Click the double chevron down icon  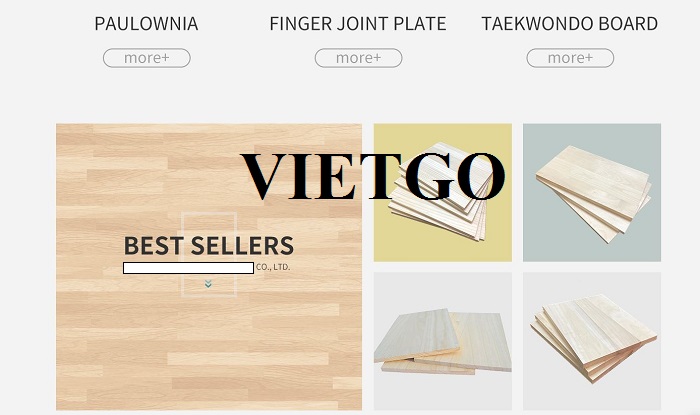click(x=208, y=284)
